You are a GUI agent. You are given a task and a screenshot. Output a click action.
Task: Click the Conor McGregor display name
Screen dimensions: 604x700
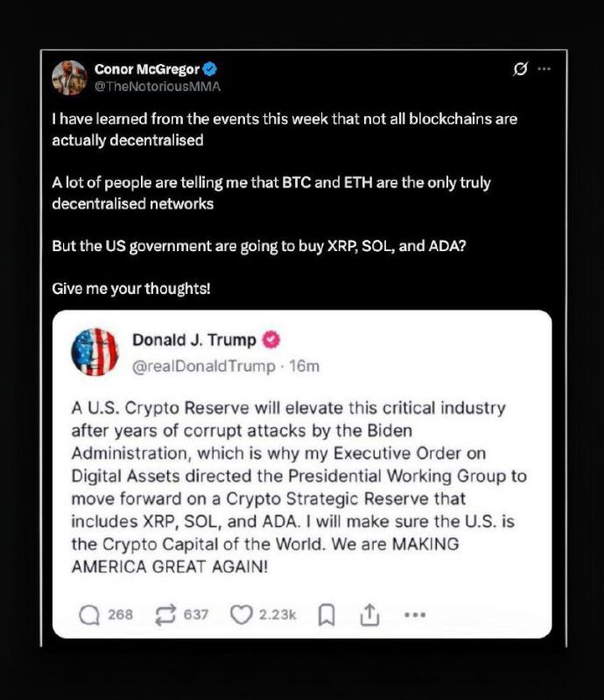(147, 69)
